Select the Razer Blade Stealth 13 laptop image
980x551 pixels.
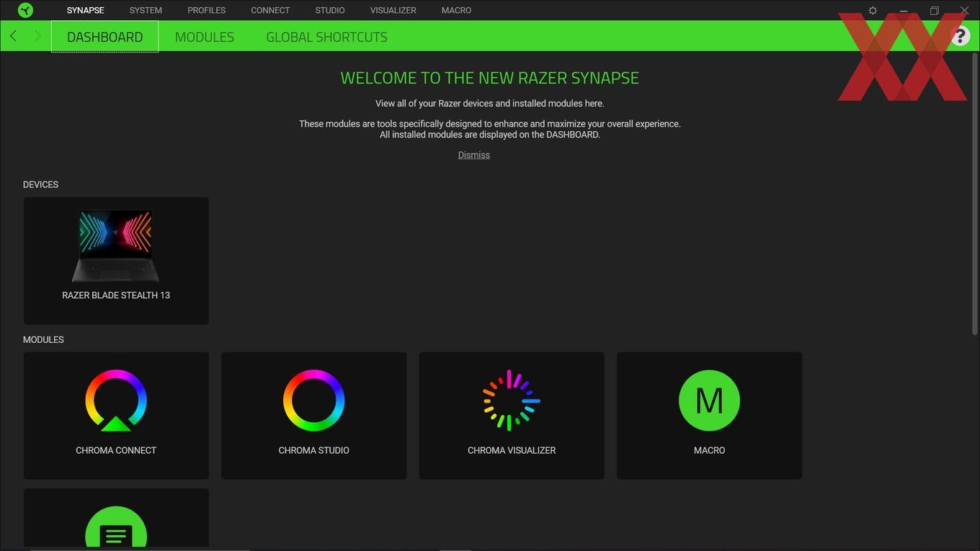(115, 246)
